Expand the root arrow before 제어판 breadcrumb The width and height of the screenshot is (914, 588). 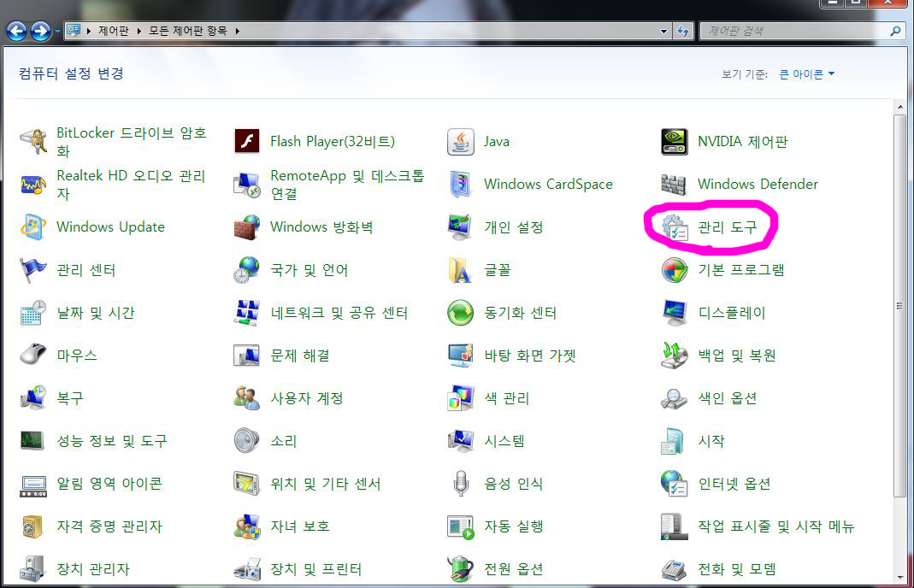pyautogui.click(x=89, y=31)
